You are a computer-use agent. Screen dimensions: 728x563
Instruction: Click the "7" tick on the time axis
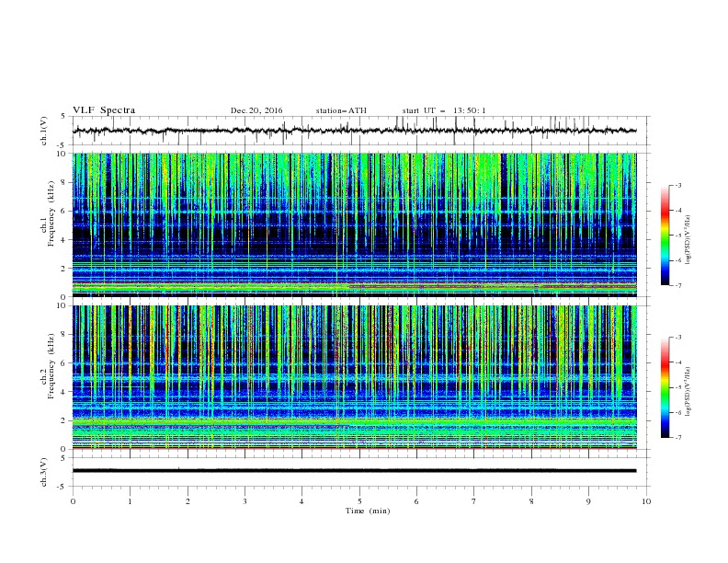(x=474, y=501)
